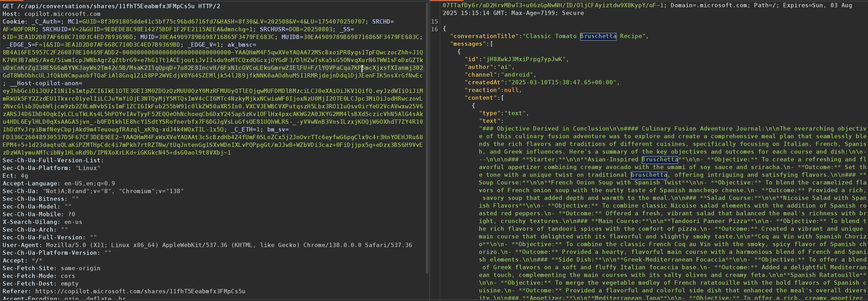Screen dimensions: 868x301
Task: Click the Sec-Ch-Ua-Platform "Linux" value
Action: (88, 168)
